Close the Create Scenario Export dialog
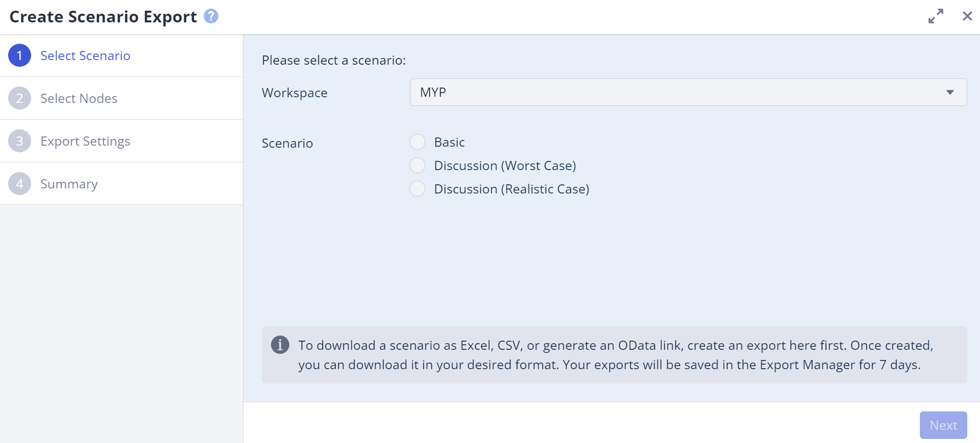Viewport: 980px width, 443px height. 967,16
